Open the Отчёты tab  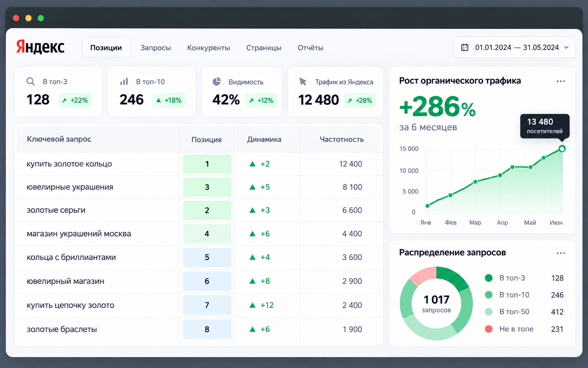311,48
